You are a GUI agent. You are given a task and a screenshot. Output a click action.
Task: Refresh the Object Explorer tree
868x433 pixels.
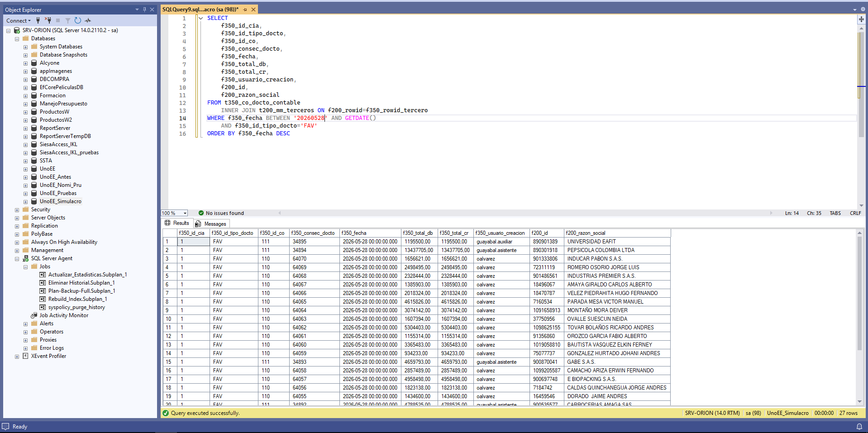(x=78, y=20)
